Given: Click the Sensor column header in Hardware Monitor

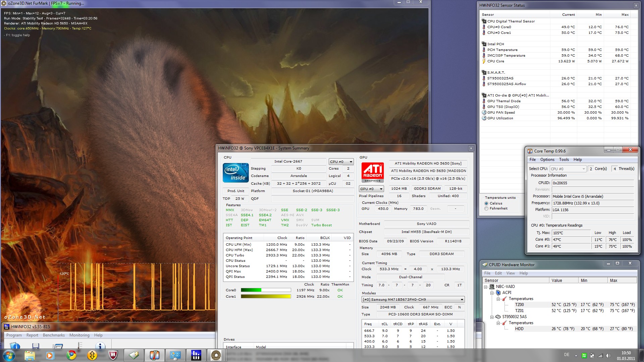Looking at the screenshot, I should pos(516,281).
